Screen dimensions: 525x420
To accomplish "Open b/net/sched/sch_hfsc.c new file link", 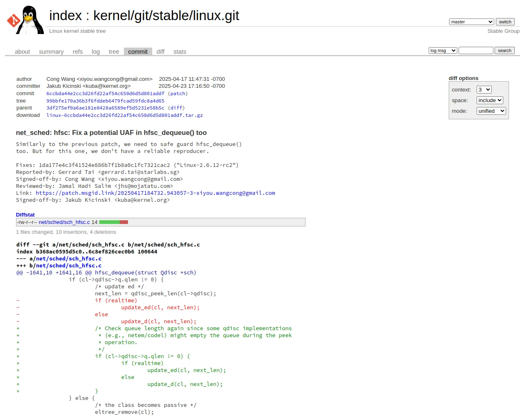I will [x=68, y=266].
